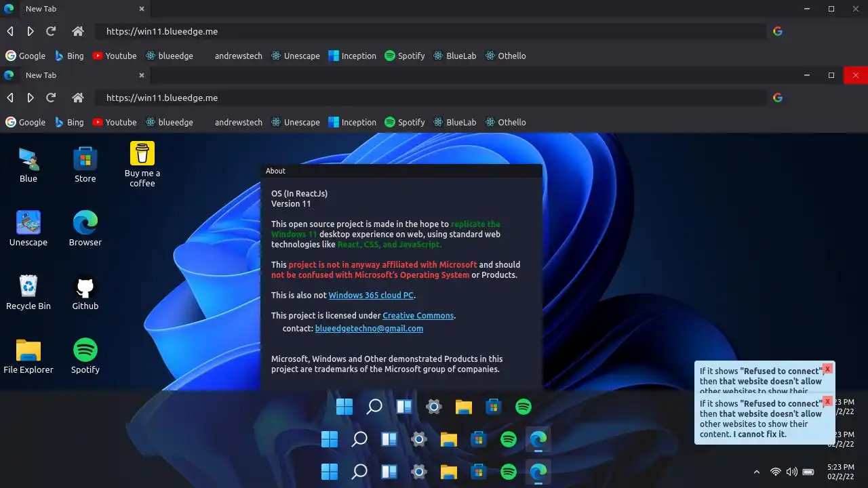Click Search icon on the topmost taskbar
Screen dimensions: 868x488
[x=374, y=407]
